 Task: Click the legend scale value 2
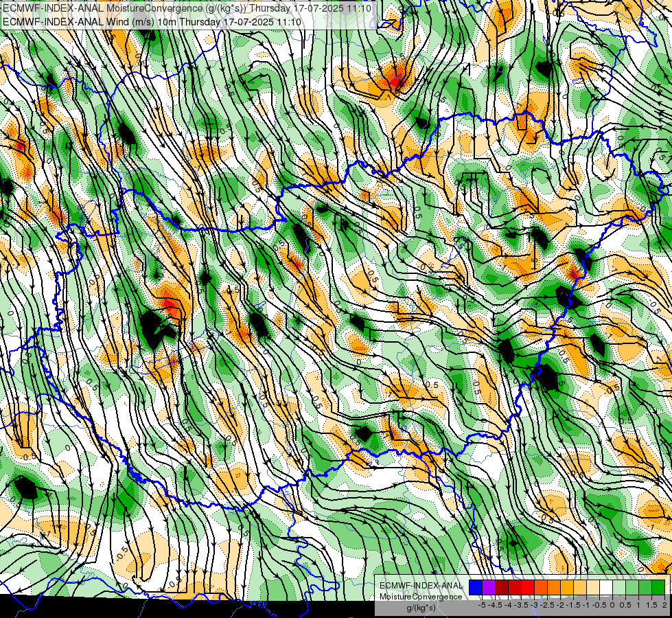pos(664,605)
